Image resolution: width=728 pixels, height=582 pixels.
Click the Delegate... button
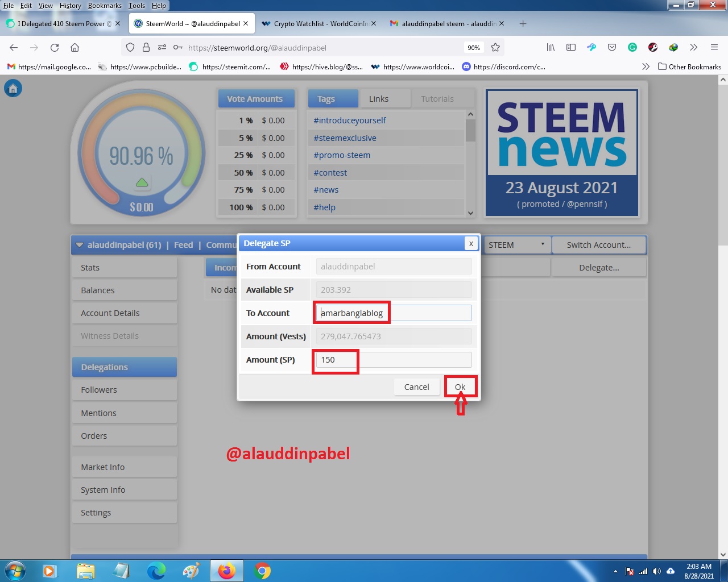point(599,268)
